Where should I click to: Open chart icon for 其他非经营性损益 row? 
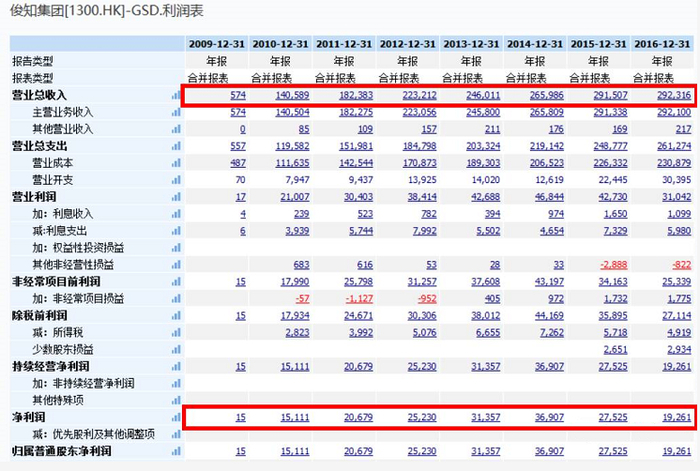click(176, 265)
